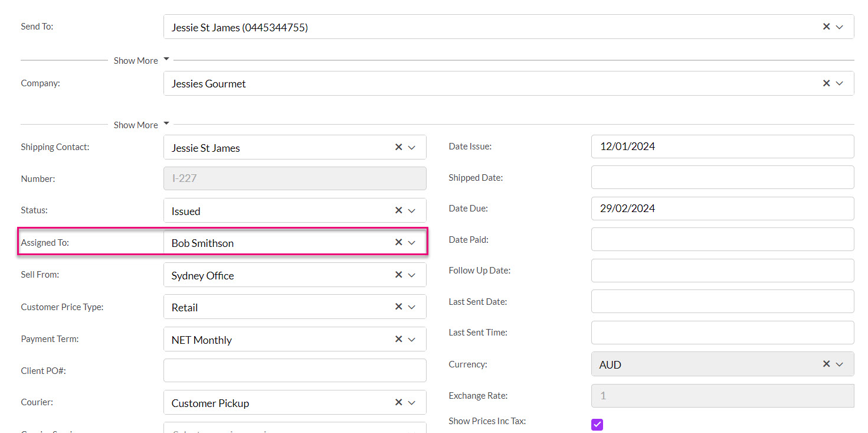Open the Assigned To dropdown chevron

[x=412, y=243]
